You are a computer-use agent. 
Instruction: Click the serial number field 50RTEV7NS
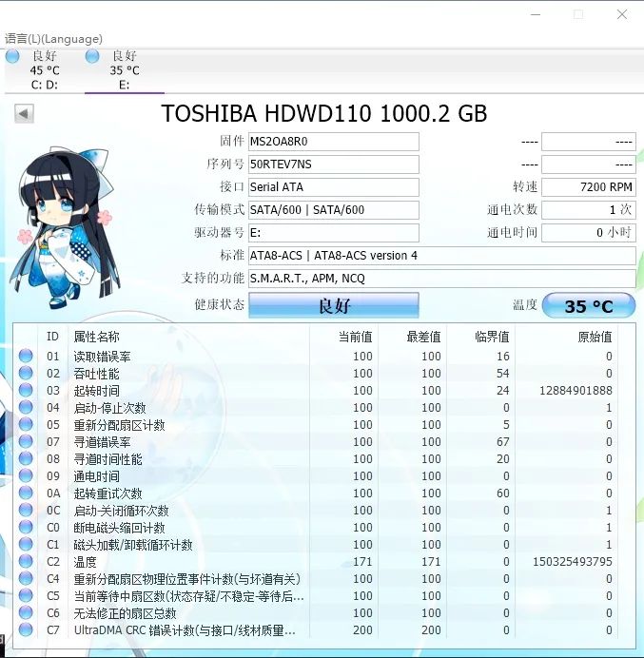[334, 164]
